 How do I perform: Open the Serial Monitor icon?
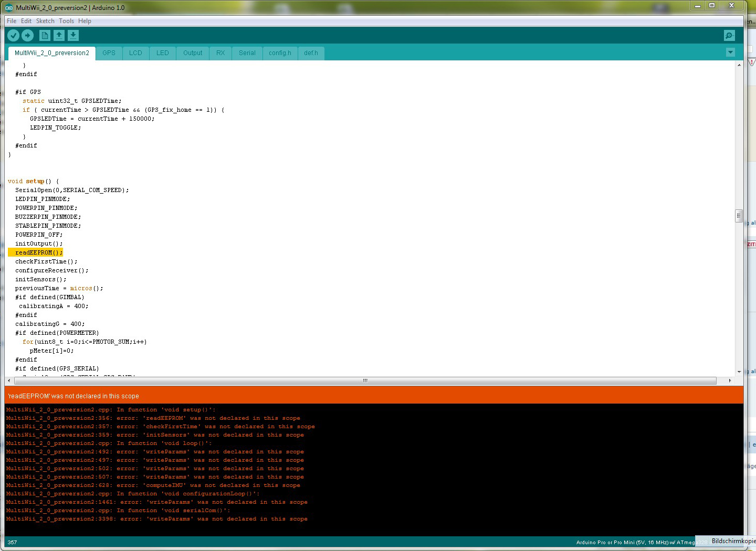pyautogui.click(x=729, y=35)
